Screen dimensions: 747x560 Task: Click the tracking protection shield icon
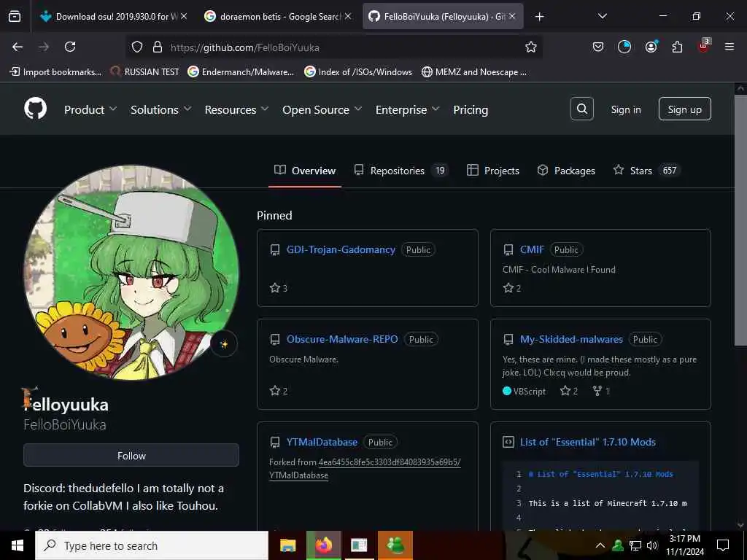[x=137, y=47]
